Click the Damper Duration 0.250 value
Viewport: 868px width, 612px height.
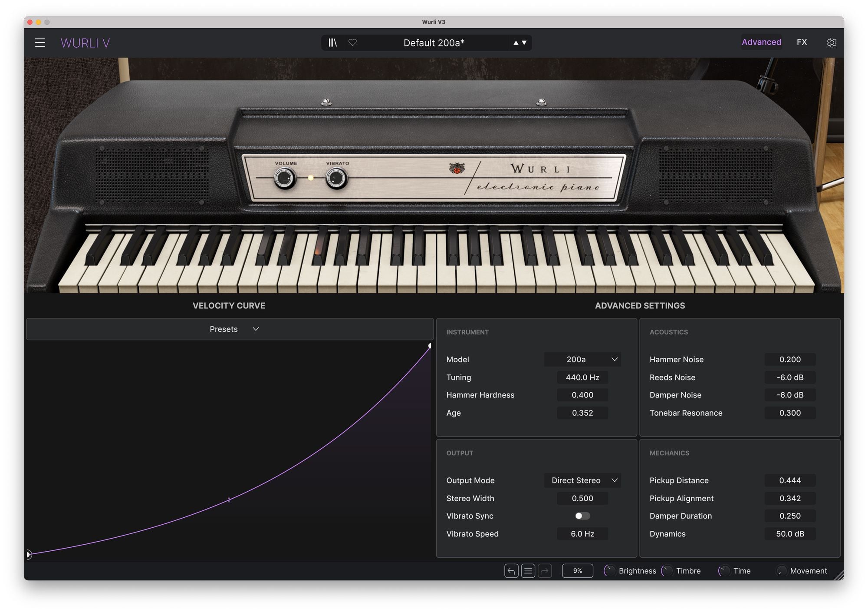[x=790, y=516]
